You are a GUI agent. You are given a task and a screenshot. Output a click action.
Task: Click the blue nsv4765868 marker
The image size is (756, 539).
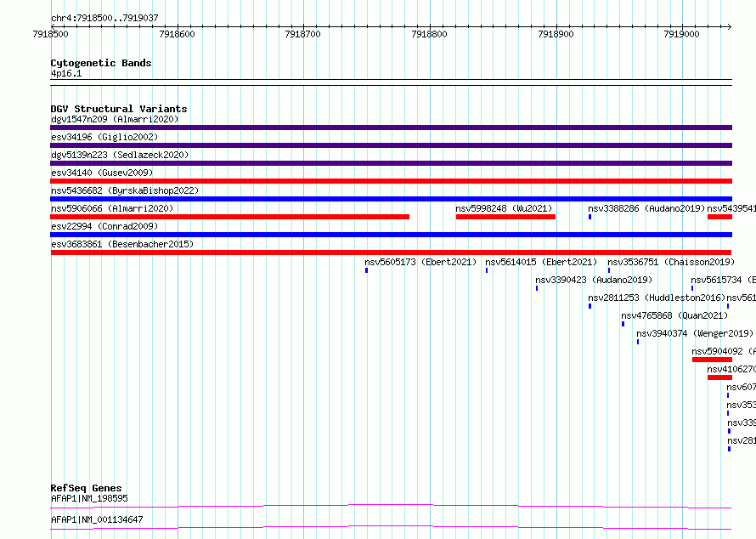[623, 324]
